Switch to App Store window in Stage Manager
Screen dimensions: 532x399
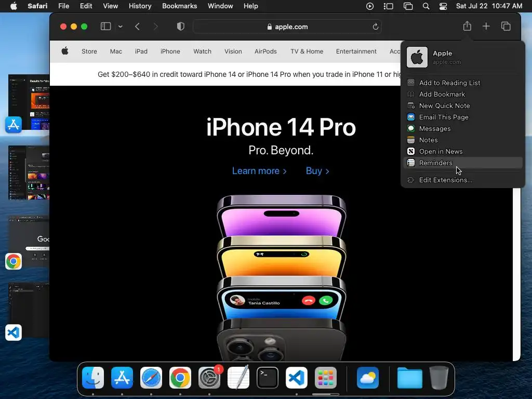click(x=29, y=102)
